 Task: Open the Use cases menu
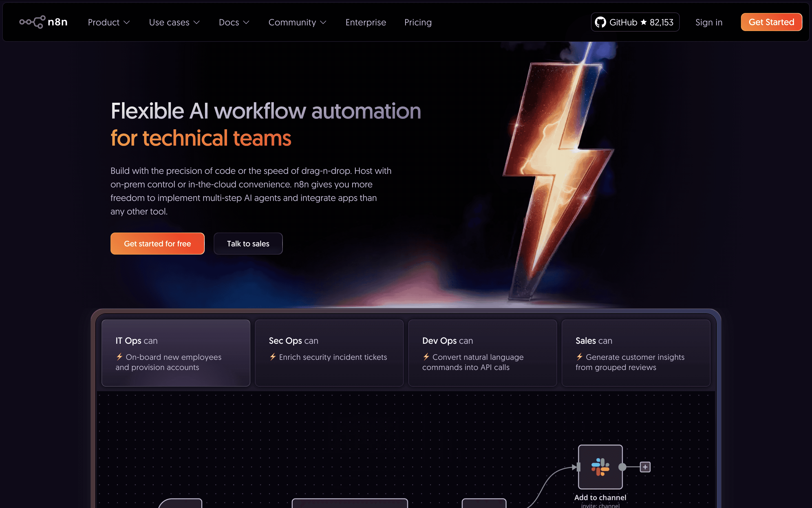[175, 22]
